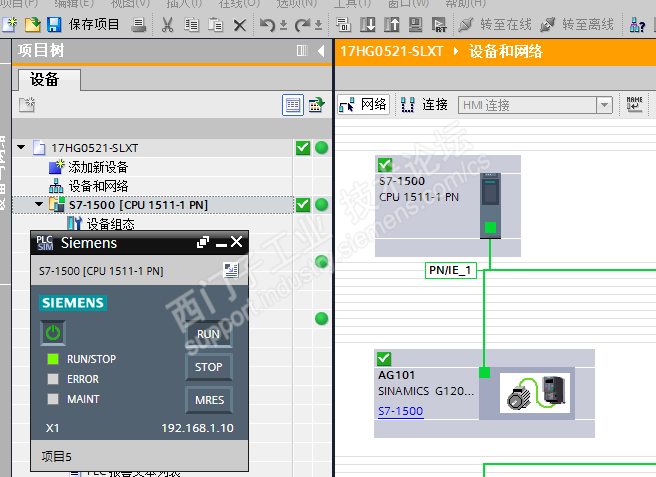656x477 pixels.
Task: Open the HMI 连接 connection type dropdown
Action: (604, 105)
